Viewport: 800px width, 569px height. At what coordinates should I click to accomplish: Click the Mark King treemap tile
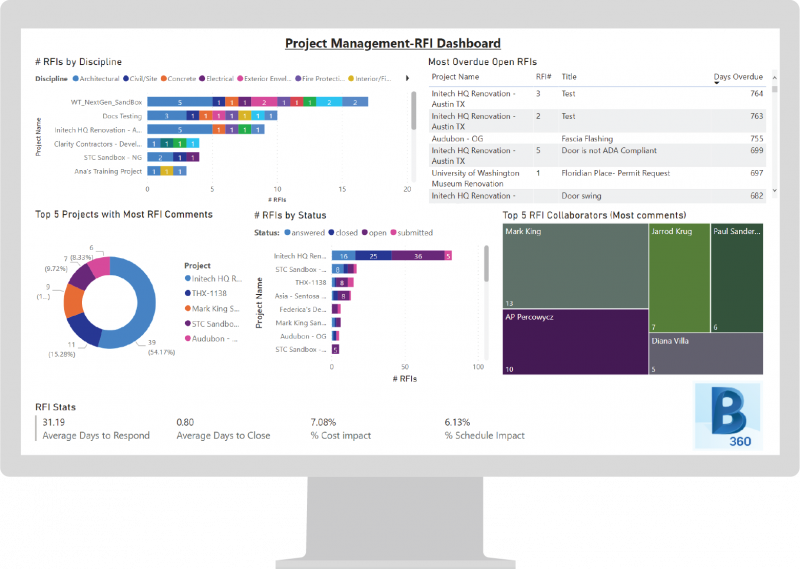tap(575, 266)
